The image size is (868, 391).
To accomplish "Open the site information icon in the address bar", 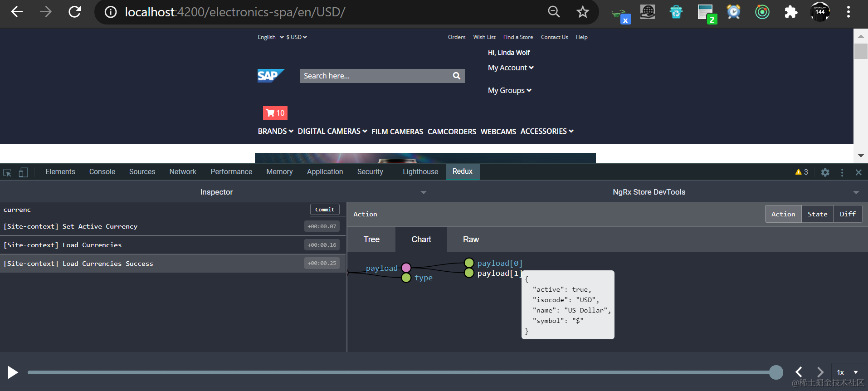I will coord(111,12).
